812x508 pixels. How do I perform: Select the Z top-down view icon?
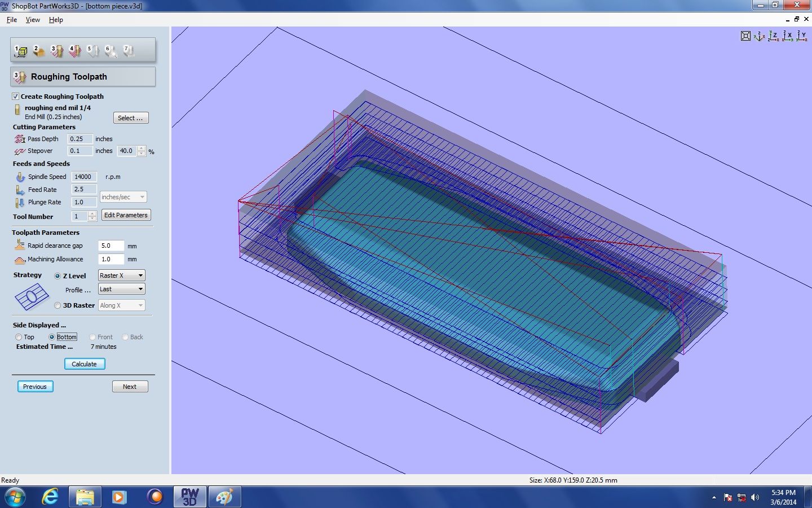773,36
